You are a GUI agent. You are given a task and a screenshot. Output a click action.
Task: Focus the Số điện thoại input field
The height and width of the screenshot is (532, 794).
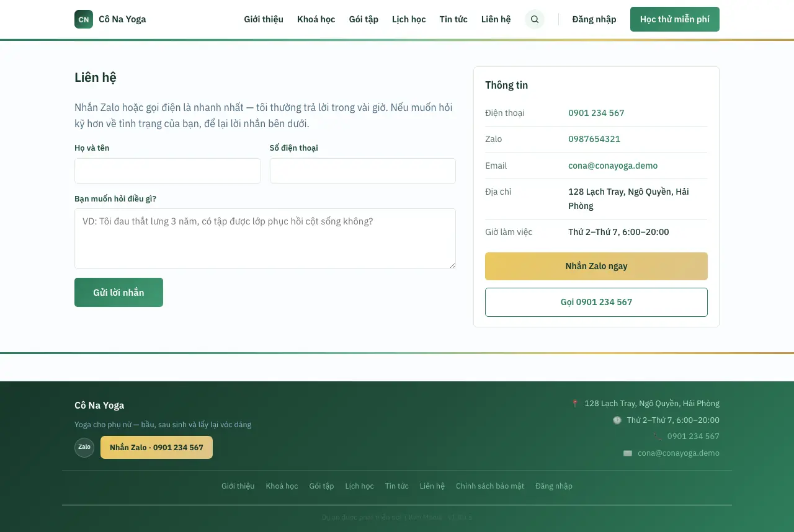click(x=363, y=171)
